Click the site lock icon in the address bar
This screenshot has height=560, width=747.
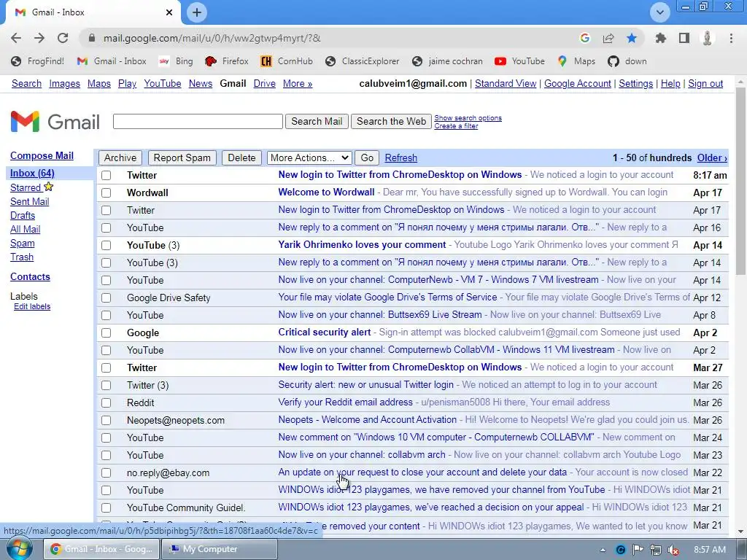click(92, 38)
